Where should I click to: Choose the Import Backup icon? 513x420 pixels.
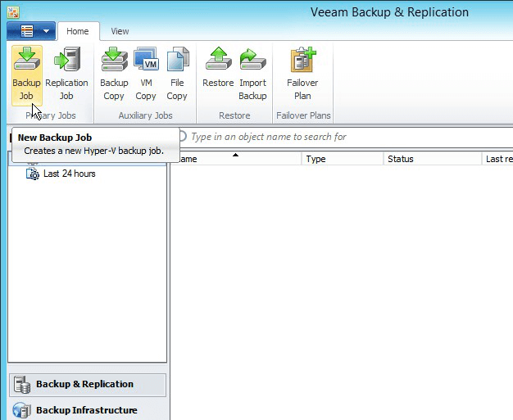pyautogui.click(x=252, y=74)
